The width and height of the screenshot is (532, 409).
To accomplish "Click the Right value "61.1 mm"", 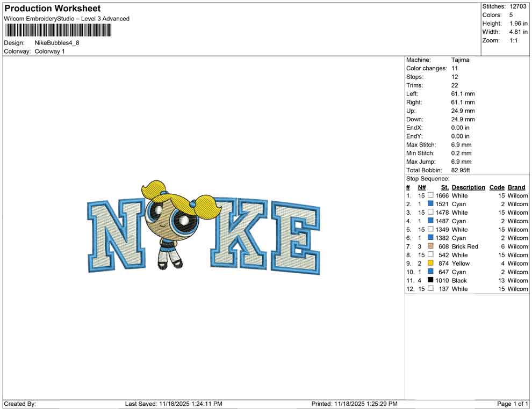I will (x=463, y=103).
